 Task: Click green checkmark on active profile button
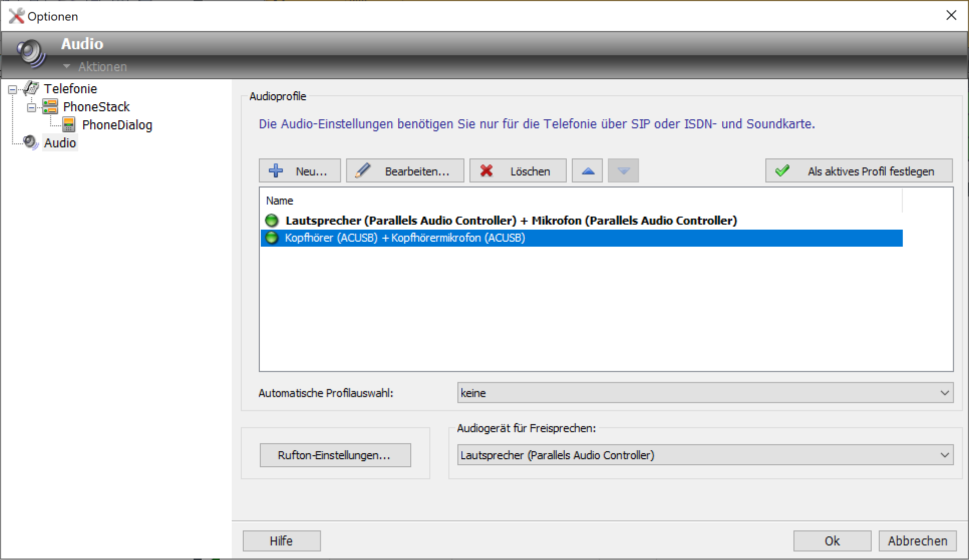782,171
